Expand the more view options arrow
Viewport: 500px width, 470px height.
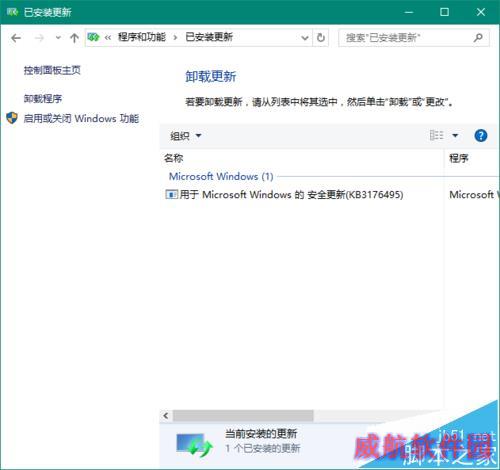pos(455,136)
